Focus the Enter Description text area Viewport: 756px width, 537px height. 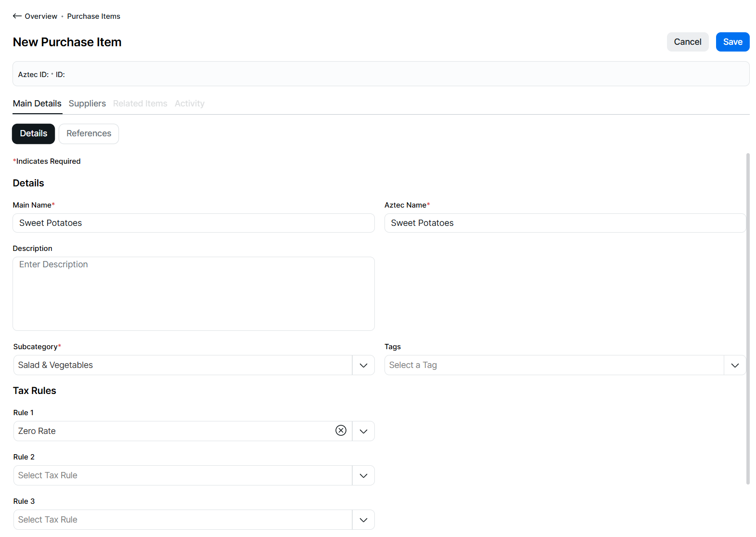point(193,293)
